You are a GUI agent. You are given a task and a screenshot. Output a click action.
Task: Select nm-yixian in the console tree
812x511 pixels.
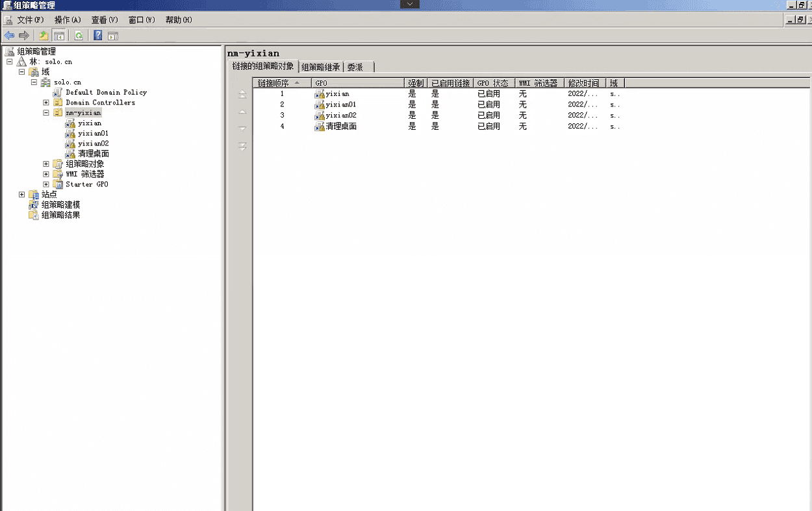[83, 113]
